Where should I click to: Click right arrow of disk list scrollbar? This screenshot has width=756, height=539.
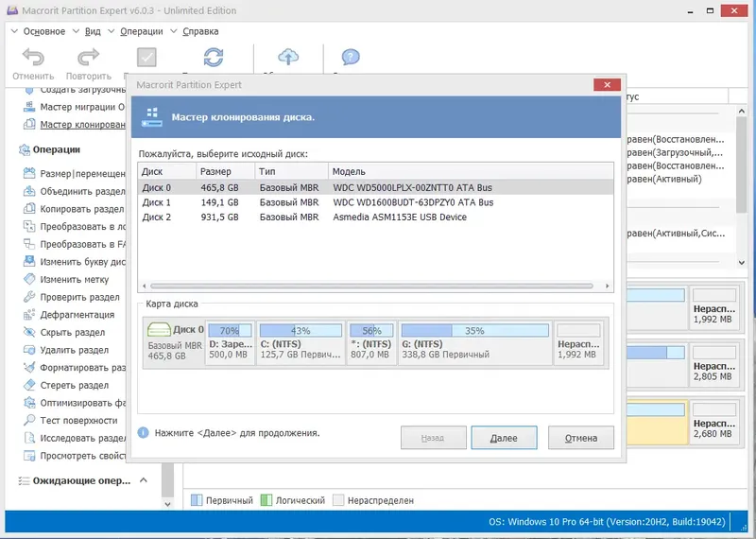[x=607, y=286]
